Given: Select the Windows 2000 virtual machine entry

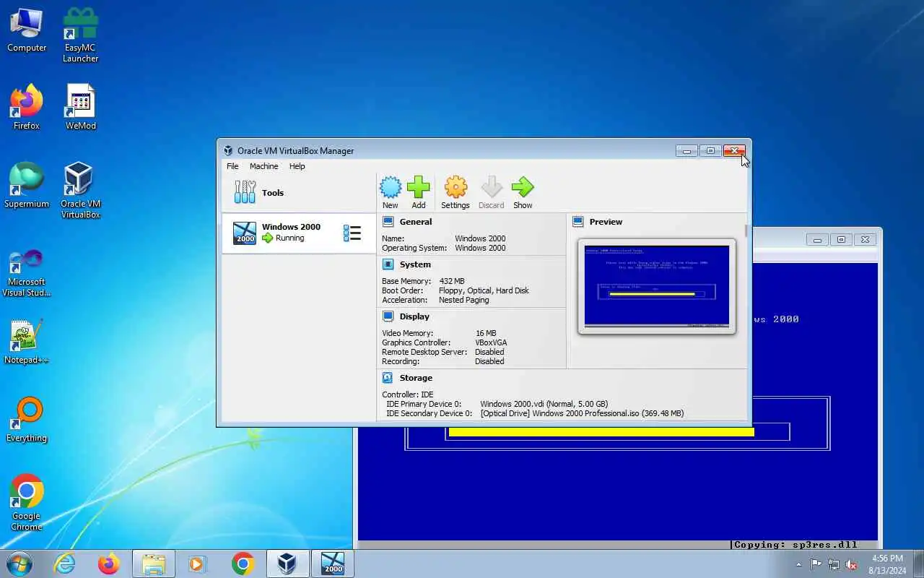Looking at the screenshot, I should tap(299, 233).
